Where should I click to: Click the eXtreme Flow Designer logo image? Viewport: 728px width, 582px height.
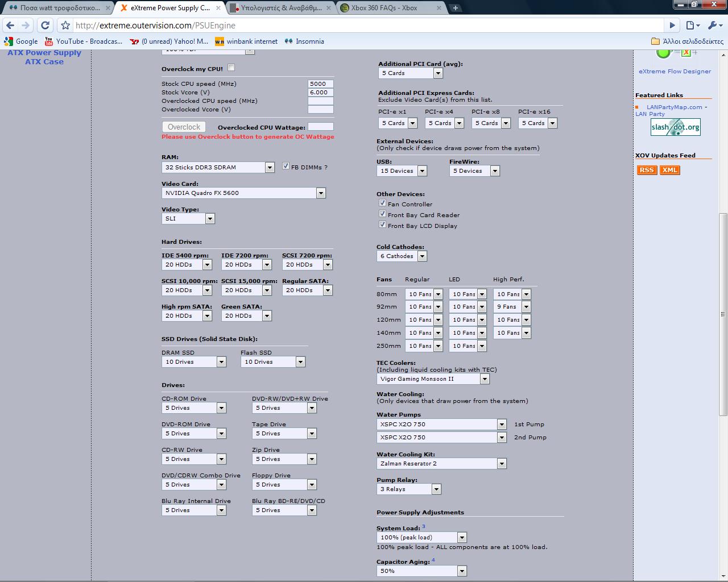675,53
